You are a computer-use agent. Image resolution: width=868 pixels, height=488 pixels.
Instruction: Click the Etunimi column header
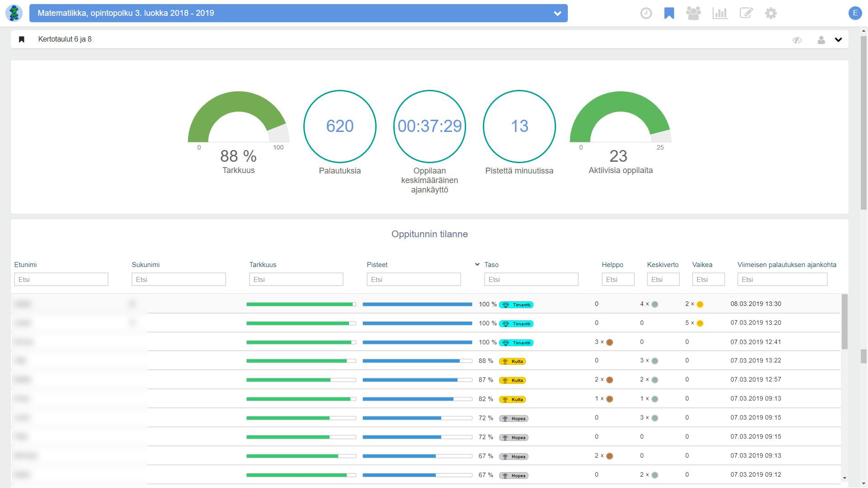tap(25, 265)
